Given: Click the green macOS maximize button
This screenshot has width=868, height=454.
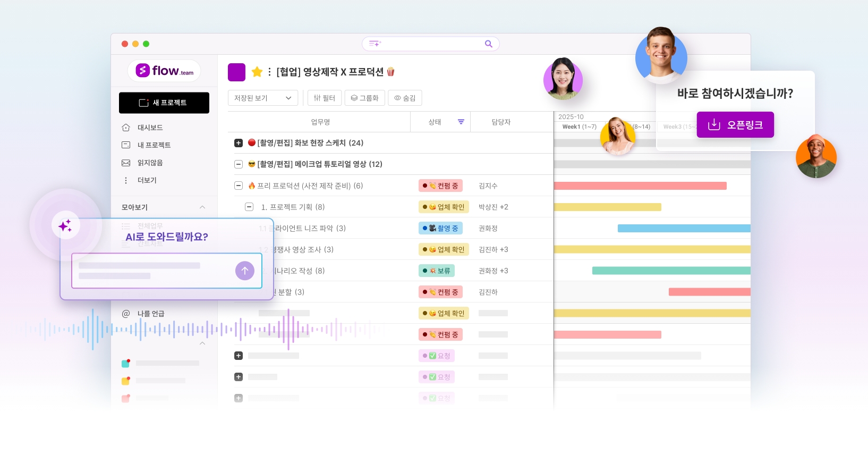Looking at the screenshot, I should click(146, 44).
